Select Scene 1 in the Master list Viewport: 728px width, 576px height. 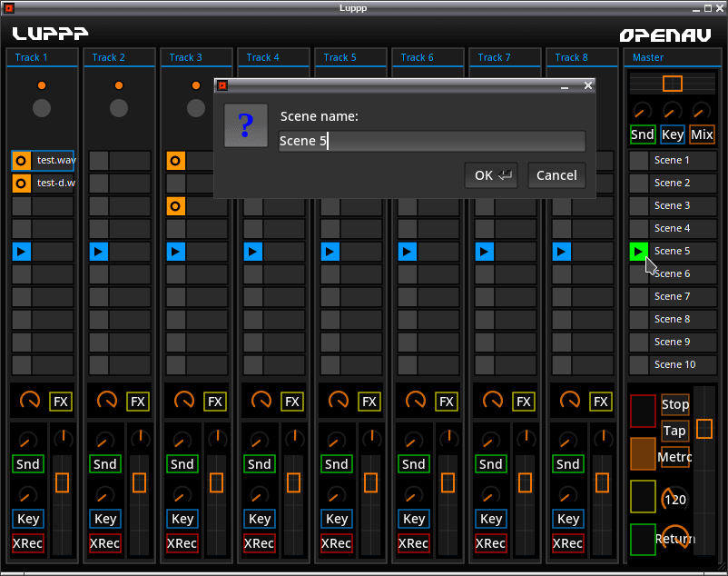click(x=673, y=160)
